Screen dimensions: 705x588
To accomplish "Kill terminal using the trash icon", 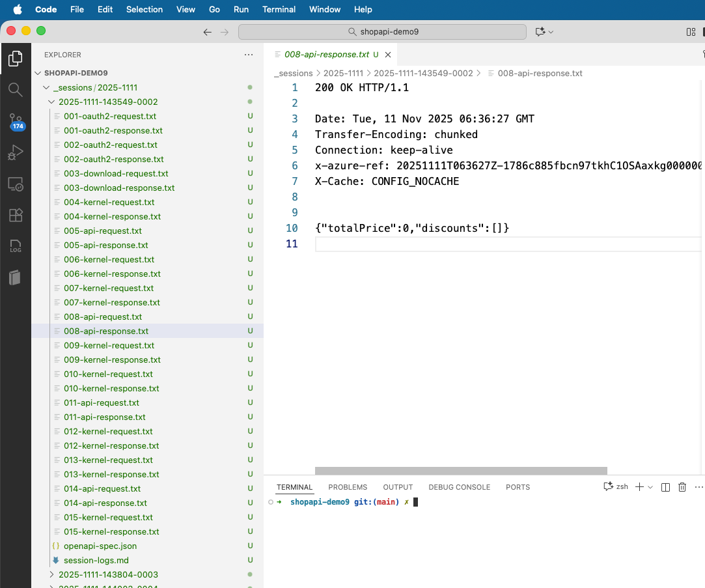I will pyautogui.click(x=682, y=487).
